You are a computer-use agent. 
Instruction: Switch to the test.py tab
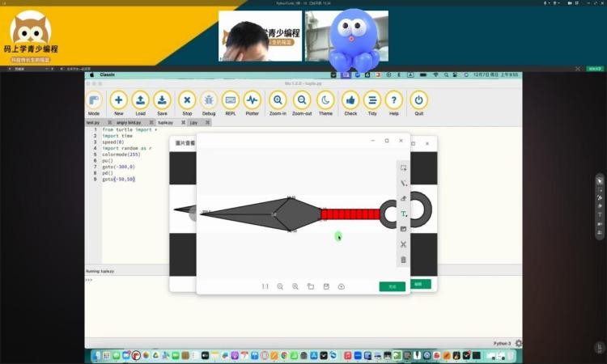[x=95, y=122]
